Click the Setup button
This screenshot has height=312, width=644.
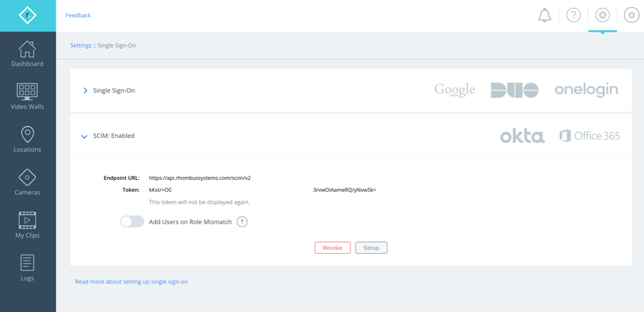[372, 248]
